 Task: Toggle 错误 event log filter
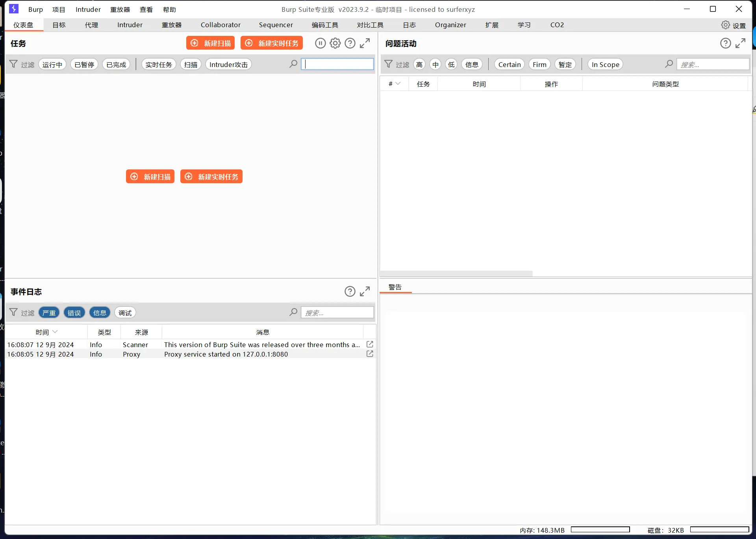(74, 313)
